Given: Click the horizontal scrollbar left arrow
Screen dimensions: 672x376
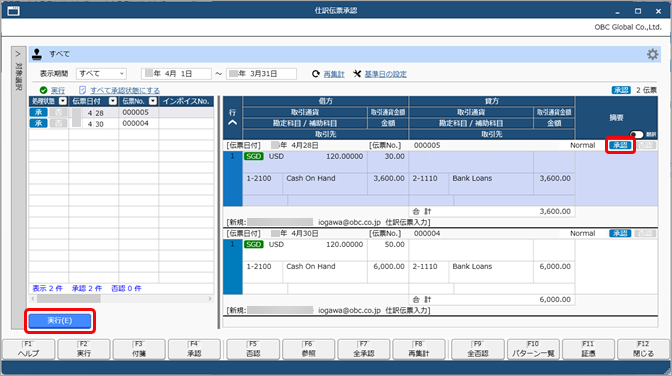Looking at the screenshot, I should 33,299.
